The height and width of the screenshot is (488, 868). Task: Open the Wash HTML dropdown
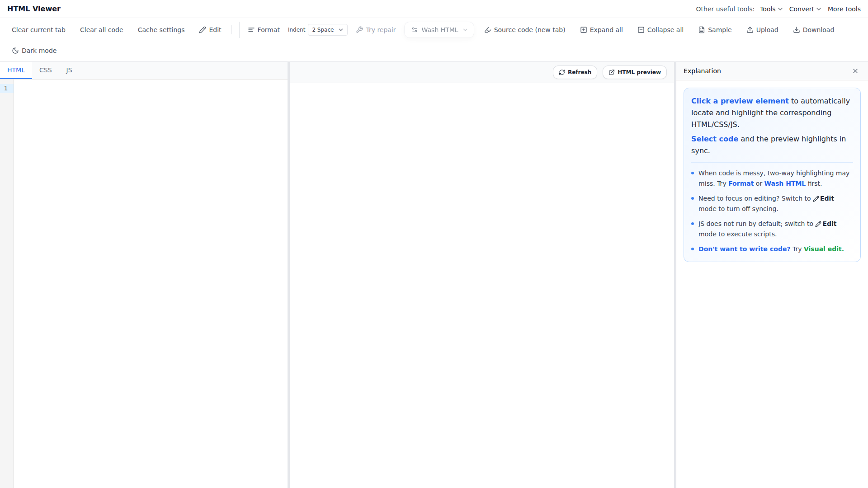pos(439,30)
